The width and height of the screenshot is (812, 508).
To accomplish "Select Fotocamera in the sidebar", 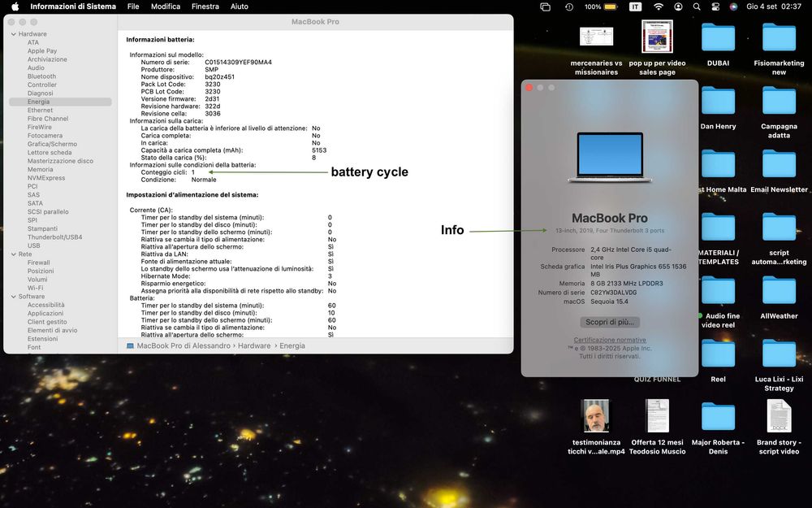I will click(x=45, y=136).
